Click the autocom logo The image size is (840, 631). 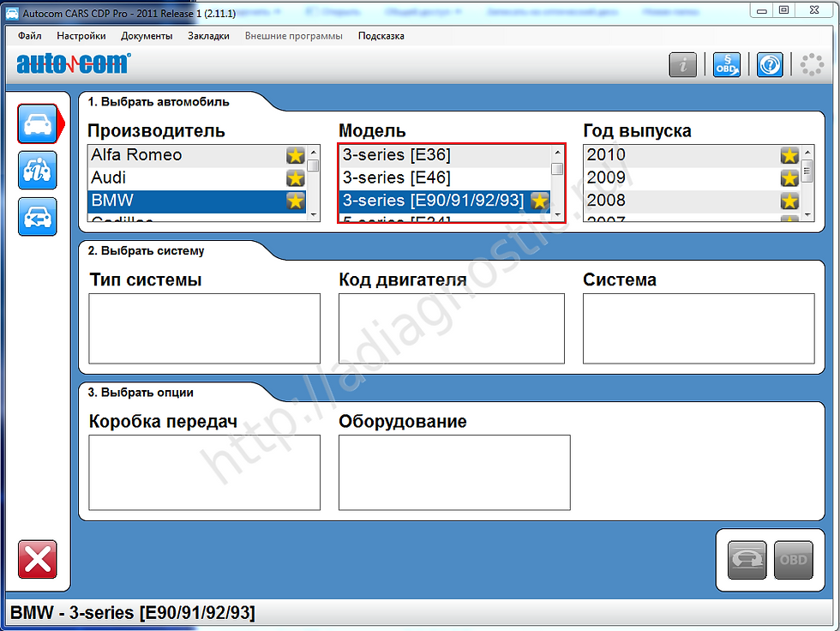point(74,63)
